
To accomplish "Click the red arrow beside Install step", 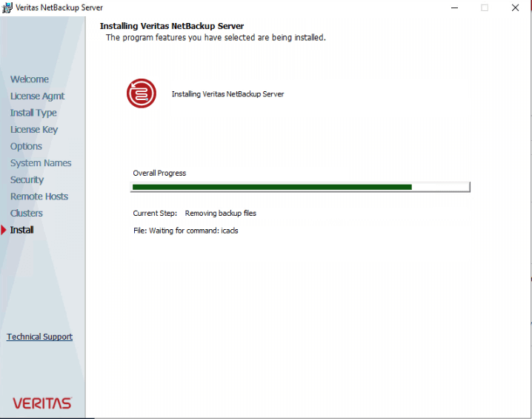I will point(4,230).
